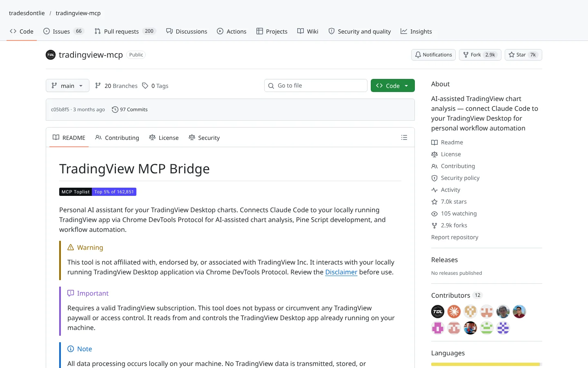
Task: Click the branches icon beside 20 Branches
Action: [x=98, y=86]
